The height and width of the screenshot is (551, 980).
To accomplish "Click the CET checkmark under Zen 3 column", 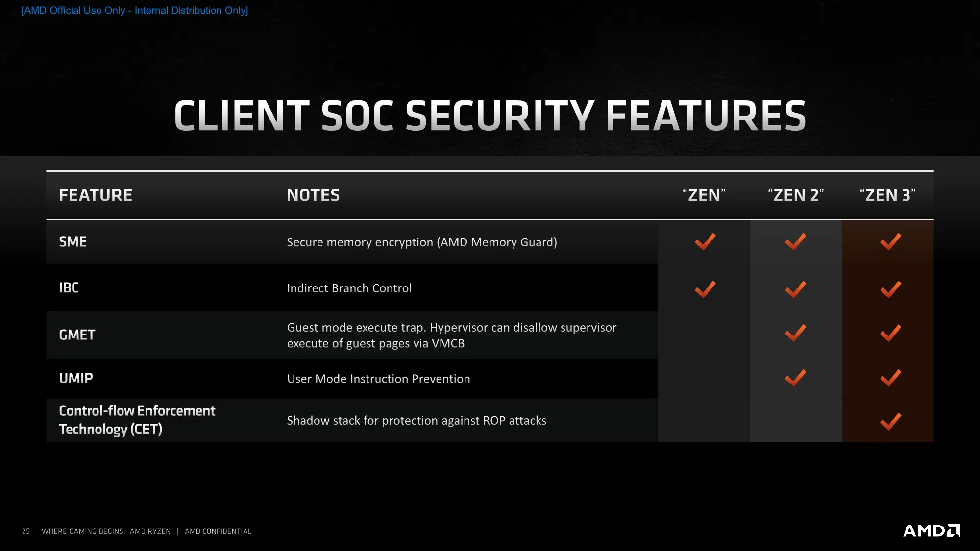I will point(890,422).
